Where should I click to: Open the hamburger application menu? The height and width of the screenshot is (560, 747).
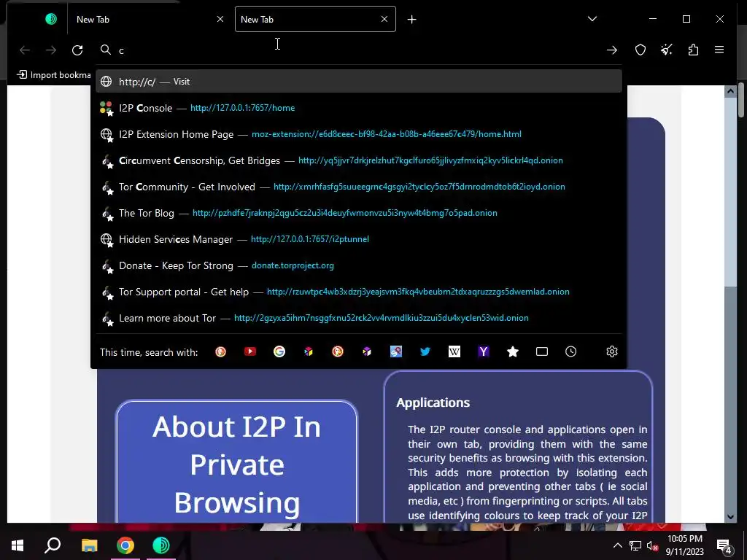tap(719, 50)
